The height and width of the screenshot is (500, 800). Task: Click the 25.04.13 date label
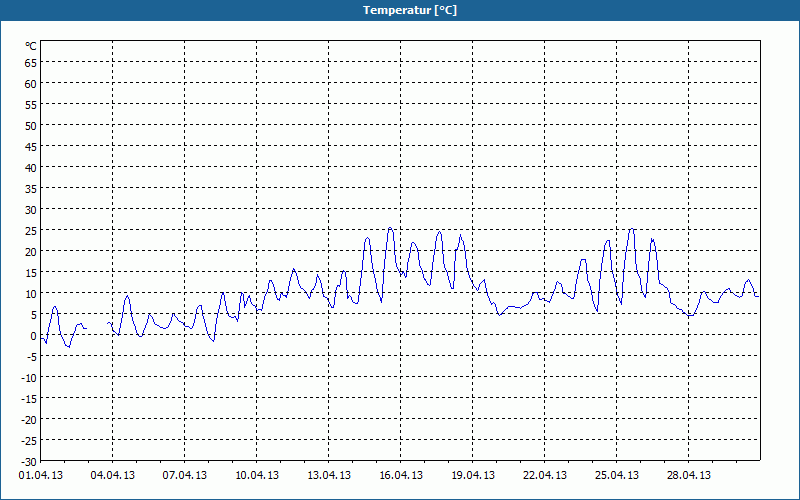616,476
